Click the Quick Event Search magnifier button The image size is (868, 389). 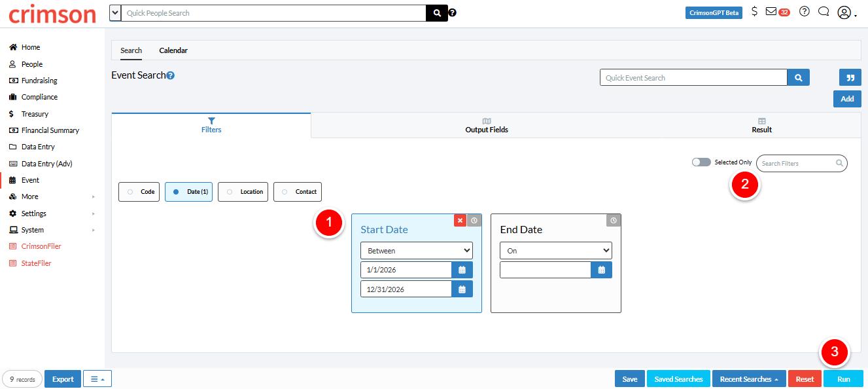point(798,77)
